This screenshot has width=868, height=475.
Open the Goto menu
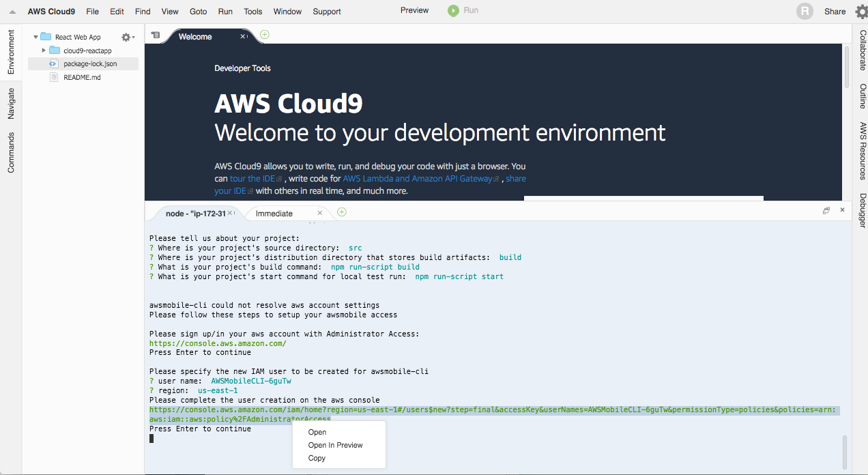pyautogui.click(x=198, y=12)
